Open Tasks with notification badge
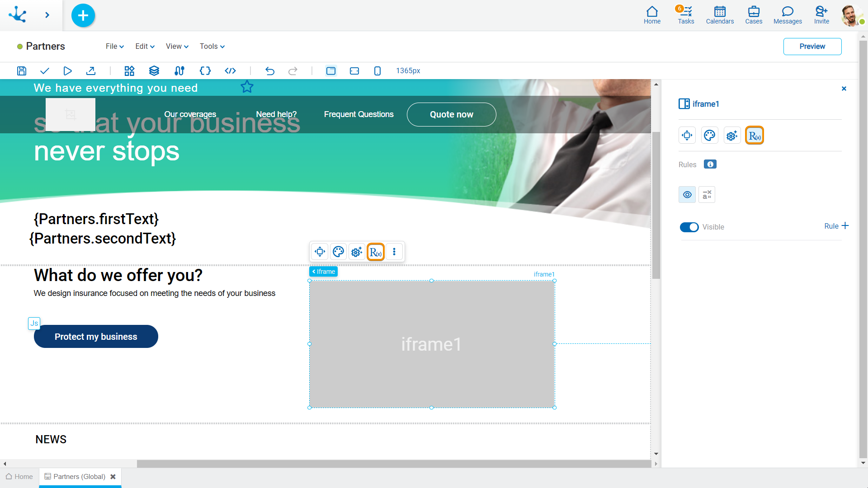The height and width of the screenshot is (488, 868). pos(686,15)
